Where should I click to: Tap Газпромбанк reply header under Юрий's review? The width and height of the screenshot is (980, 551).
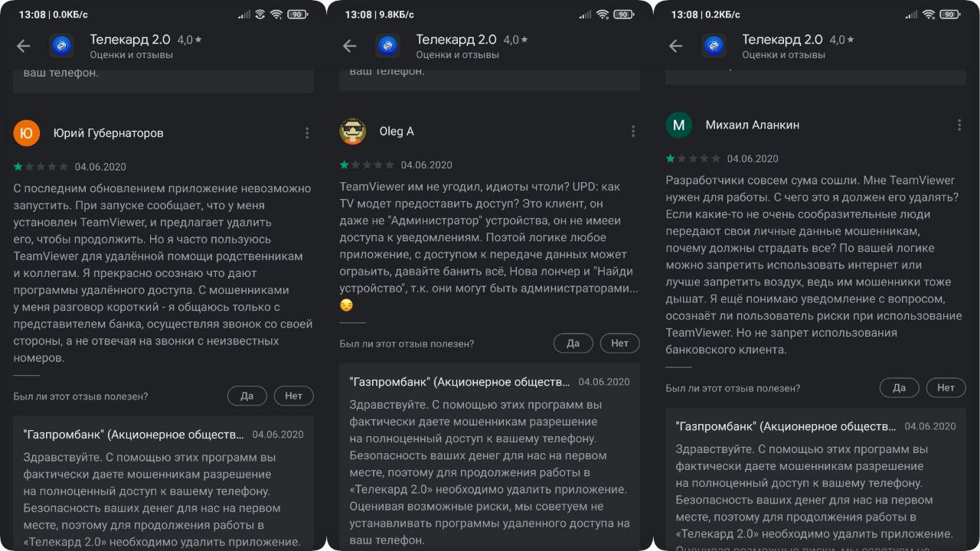[x=134, y=435]
